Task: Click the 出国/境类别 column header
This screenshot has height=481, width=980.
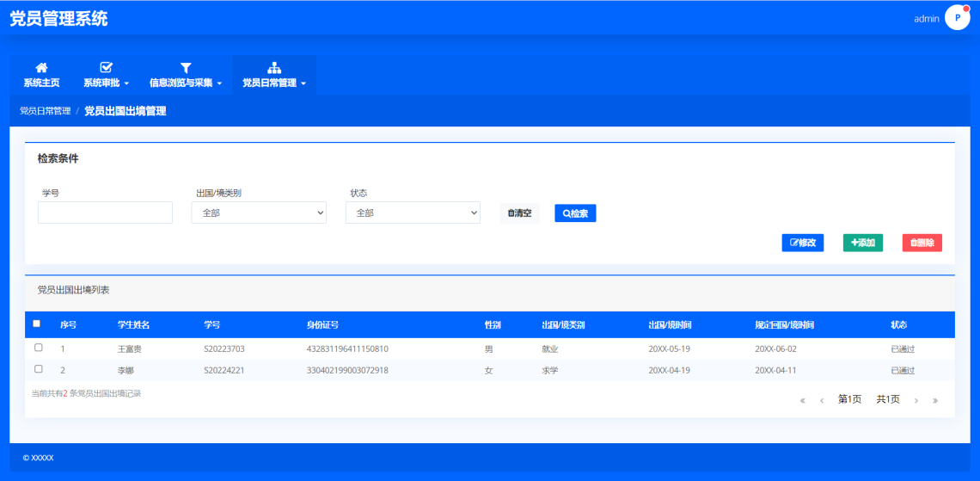Action: tap(563, 324)
